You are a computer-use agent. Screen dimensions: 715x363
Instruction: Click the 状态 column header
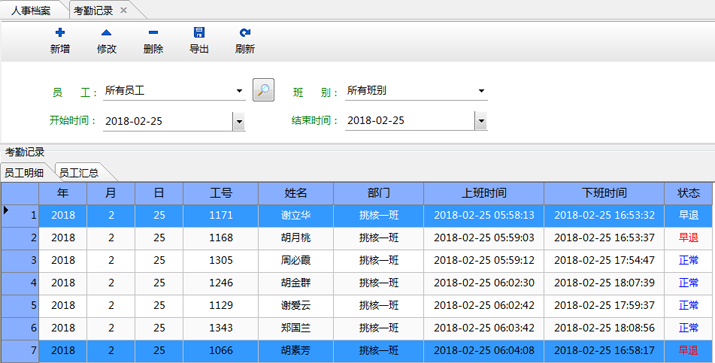pyautogui.click(x=689, y=193)
